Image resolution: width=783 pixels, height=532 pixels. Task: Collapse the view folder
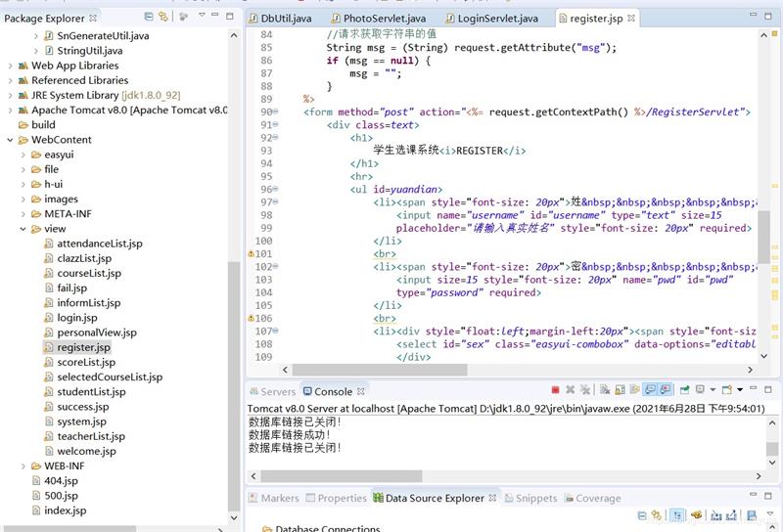click(x=23, y=229)
